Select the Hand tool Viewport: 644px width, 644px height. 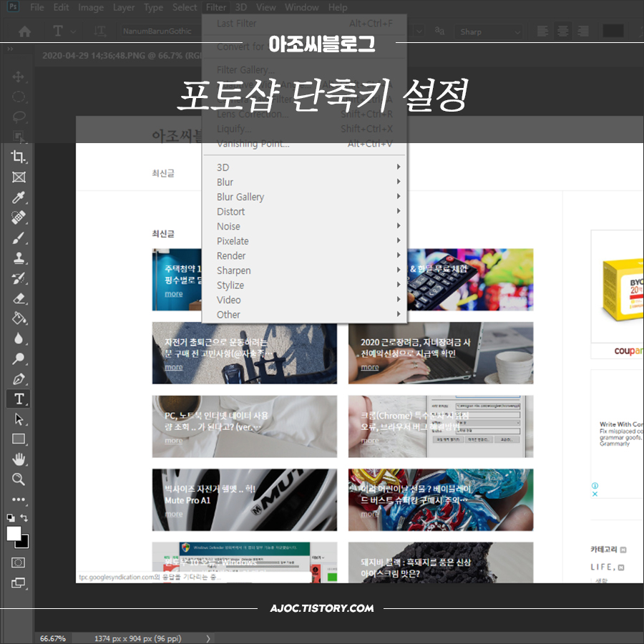tap(19, 459)
